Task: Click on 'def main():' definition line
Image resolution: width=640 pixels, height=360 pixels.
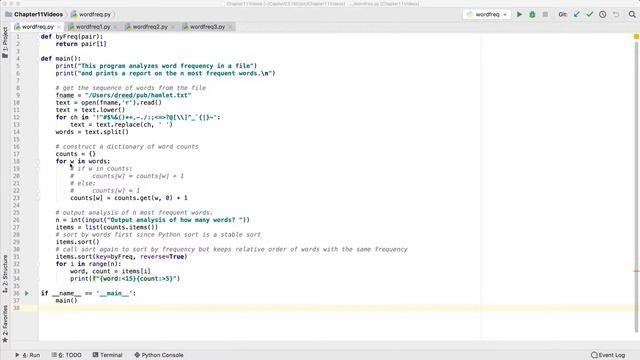Action: (x=61, y=59)
